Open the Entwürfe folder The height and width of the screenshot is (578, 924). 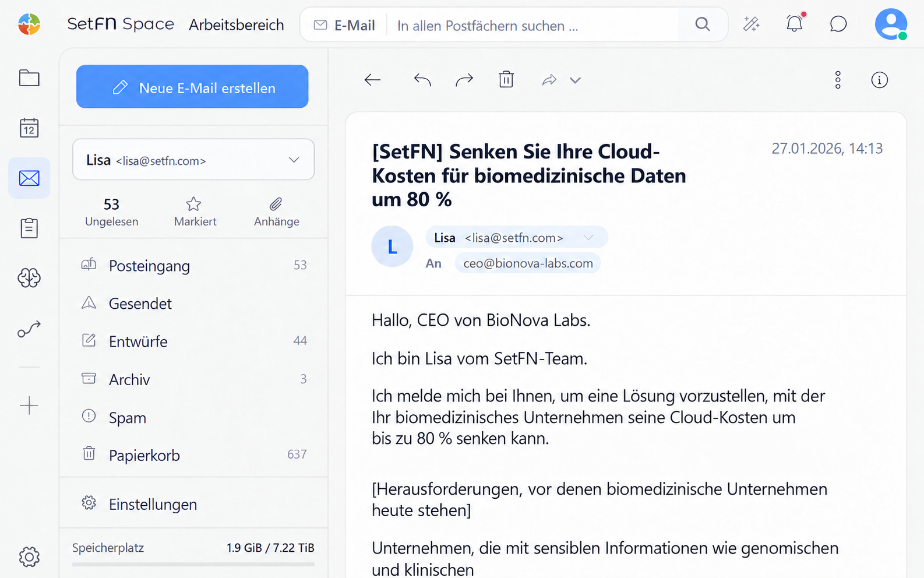(193, 341)
